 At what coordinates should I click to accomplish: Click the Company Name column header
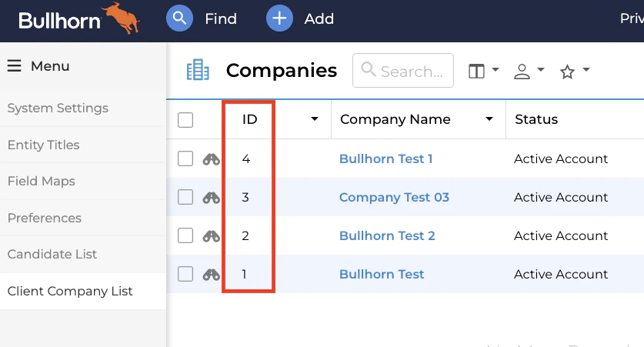point(395,119)
